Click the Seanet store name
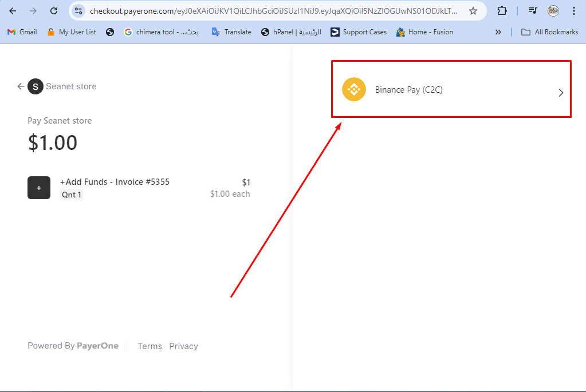586x392 pixels. (71, 86)
